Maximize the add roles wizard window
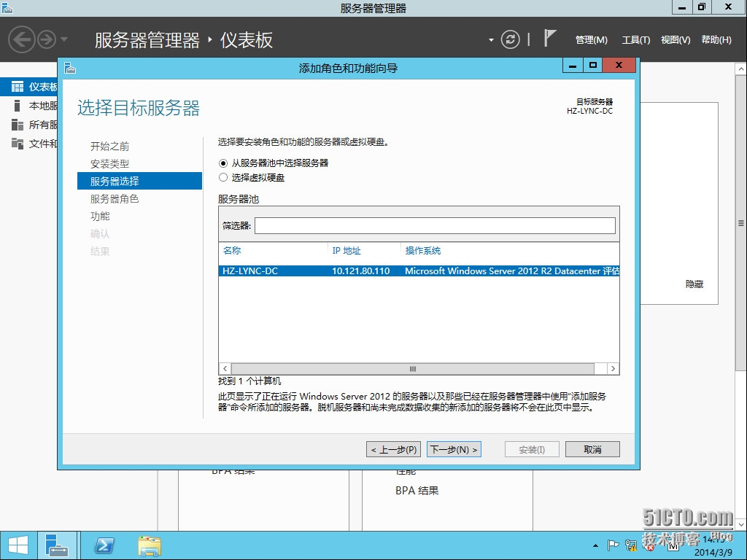The height and width of the screenshot is (560, 747). click(592, 66)
